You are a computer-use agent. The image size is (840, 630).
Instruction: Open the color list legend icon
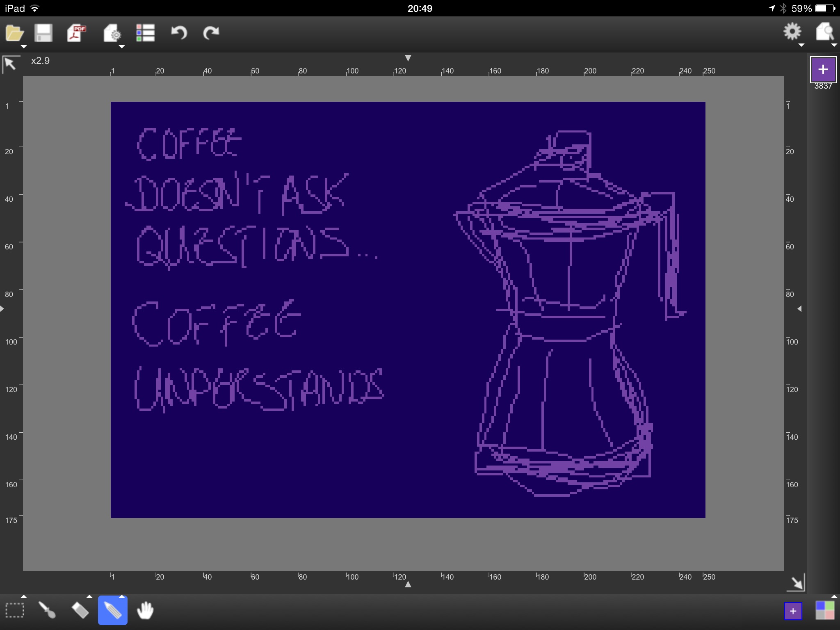(x=145, y=33)
